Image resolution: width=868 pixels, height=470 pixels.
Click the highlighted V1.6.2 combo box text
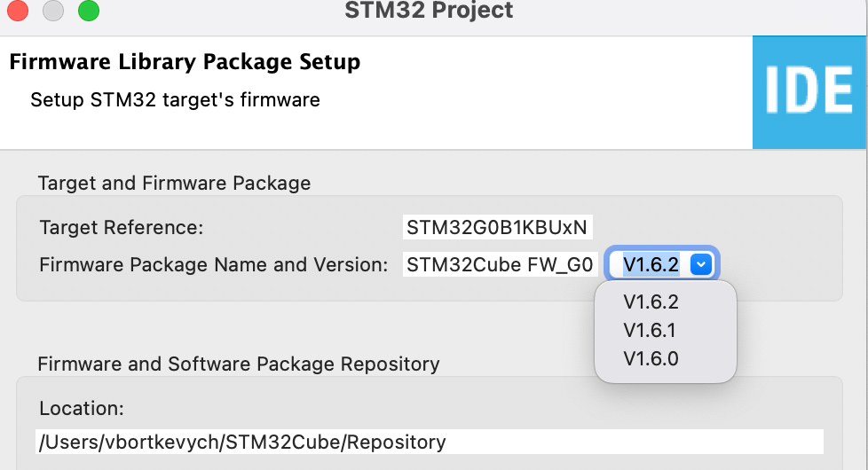pyautogui.click(x=651, y=263)
